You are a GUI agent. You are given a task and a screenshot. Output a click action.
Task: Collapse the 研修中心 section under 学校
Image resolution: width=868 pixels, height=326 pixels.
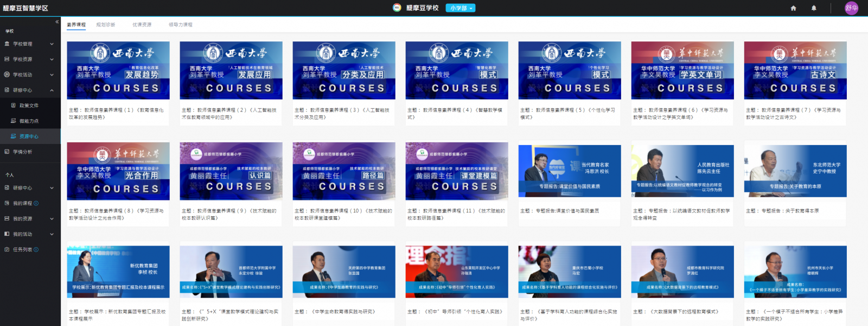(52, 90)
